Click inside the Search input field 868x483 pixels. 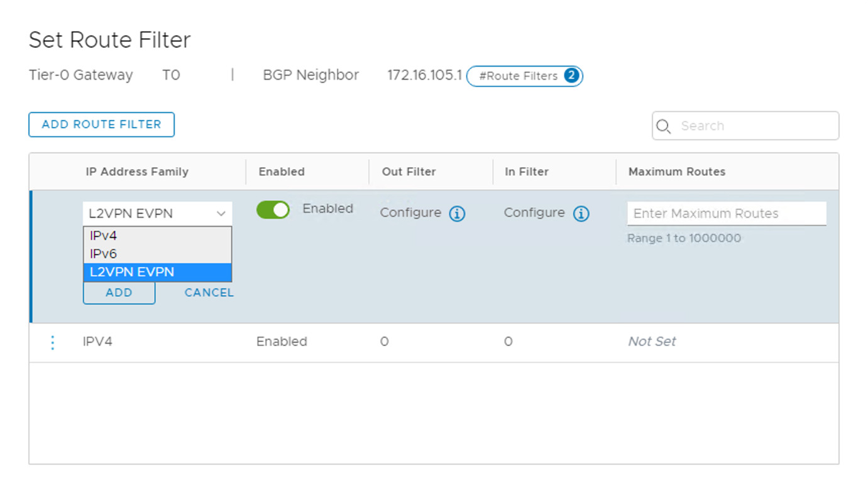[754, 126]
